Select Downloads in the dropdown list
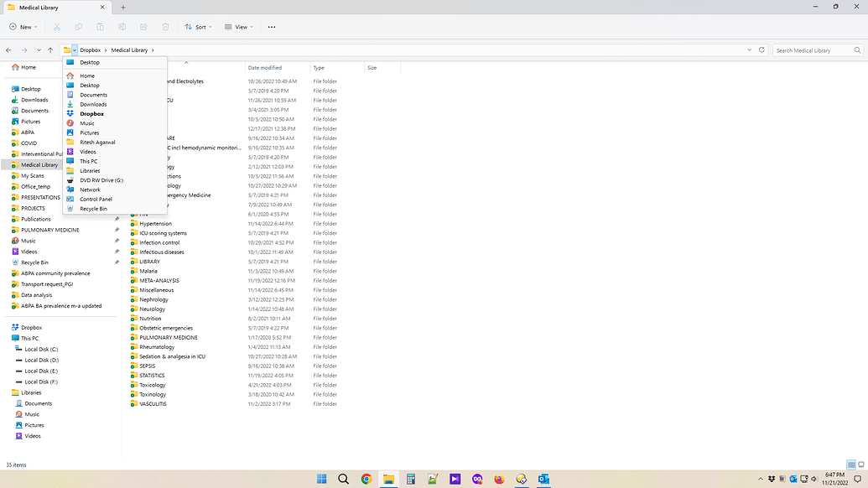This screenshot has width=868, height=488. [x=115, y=104]
